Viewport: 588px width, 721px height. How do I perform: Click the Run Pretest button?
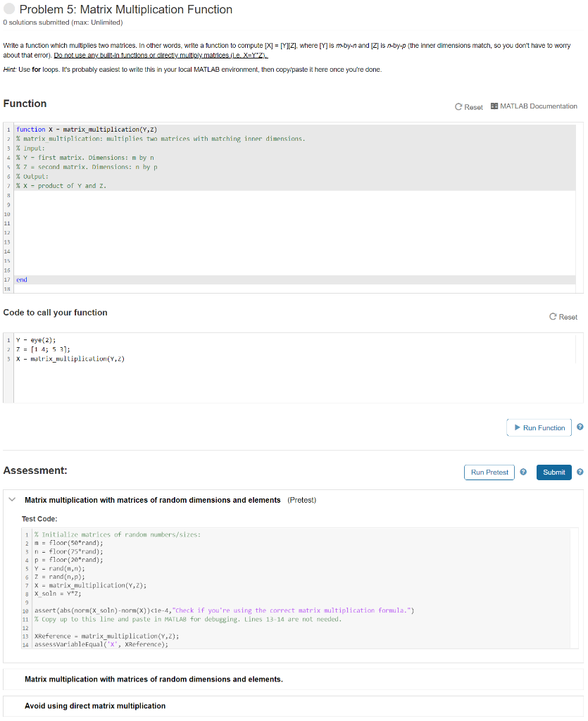coord(489,472)
